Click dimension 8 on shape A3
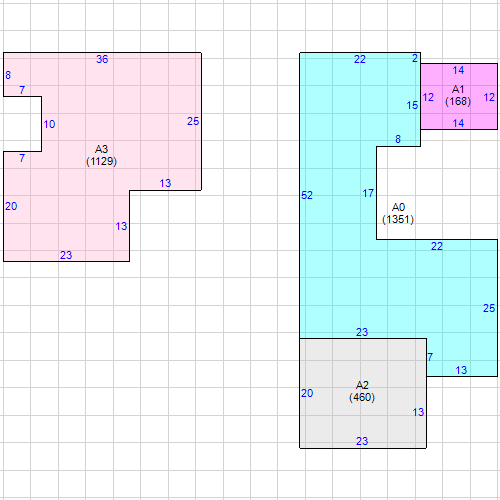The width and height of the screenshot is (500, 500). [x=8, y=75]
